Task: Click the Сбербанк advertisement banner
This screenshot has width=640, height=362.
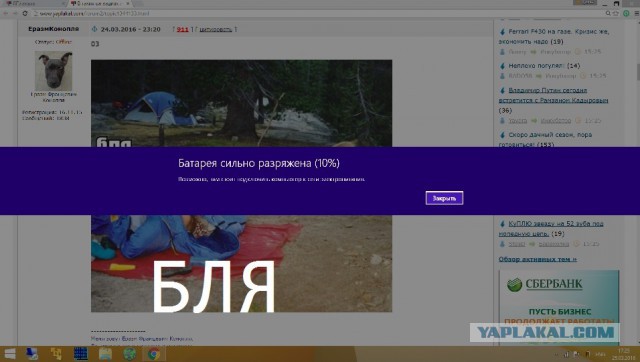Action: tap(559, 307)
